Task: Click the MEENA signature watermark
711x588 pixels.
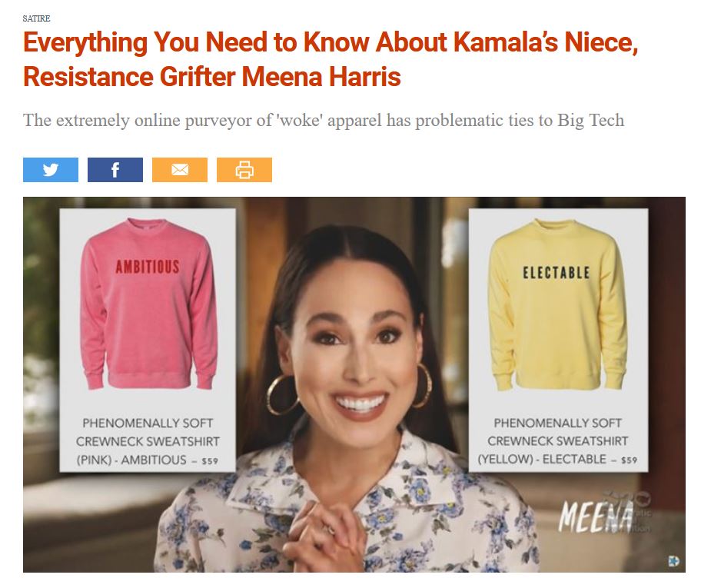Action: (596, 517)
